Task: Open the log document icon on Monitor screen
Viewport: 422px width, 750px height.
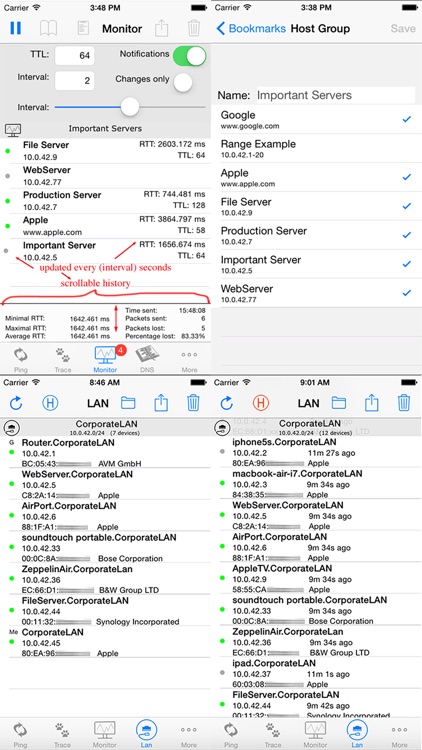Action: tap(83, 28)
